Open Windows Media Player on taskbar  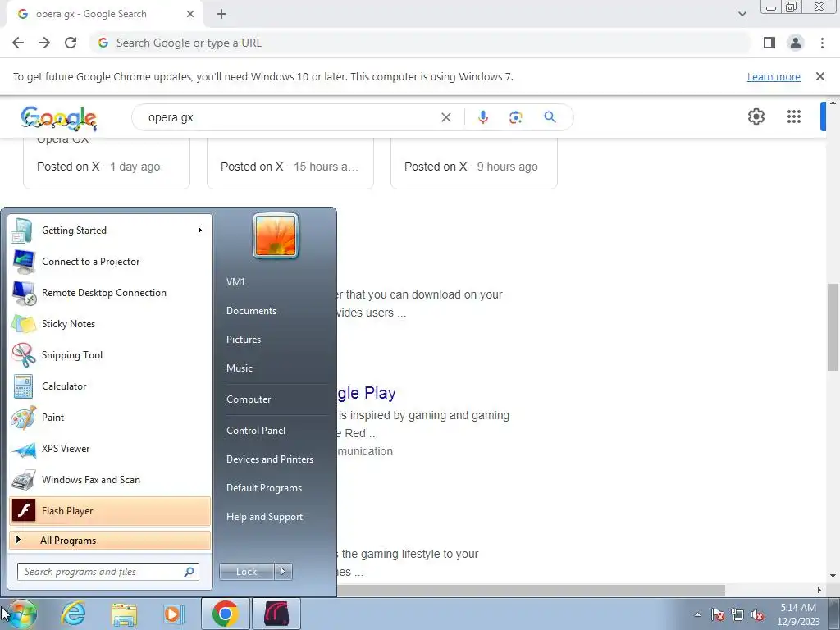click(173, 614)
